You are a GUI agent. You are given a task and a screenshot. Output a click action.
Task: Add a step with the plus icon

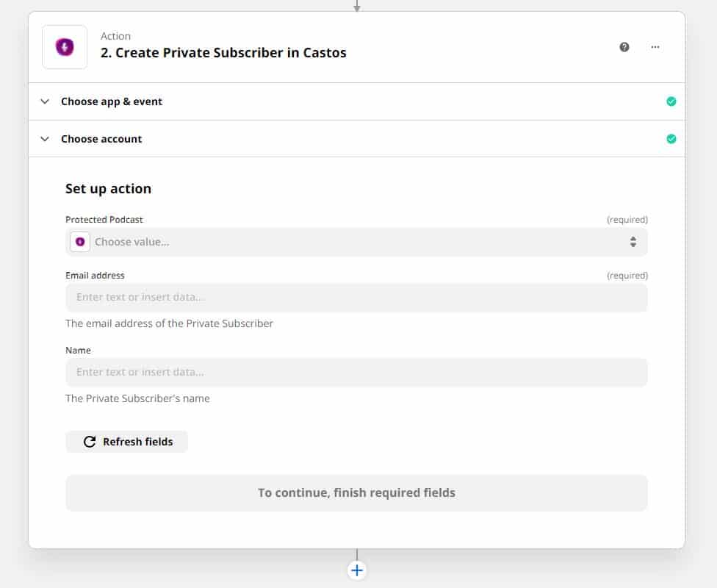pyautogui.click(x=357, y=570)
